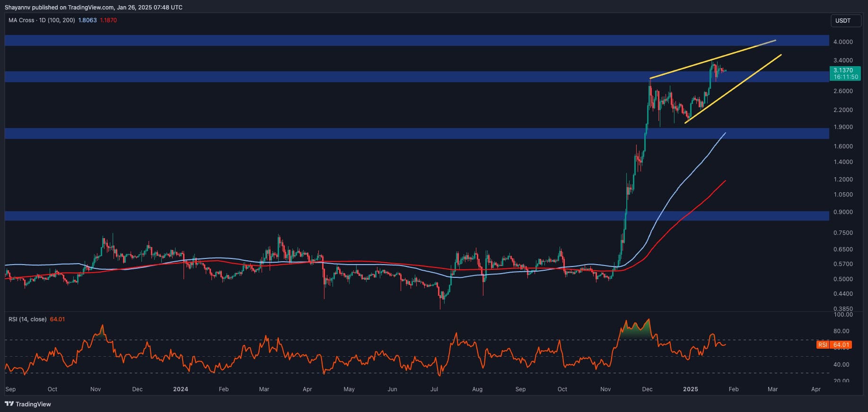Select the 2024 marker on time axis

tap(180, 389)
